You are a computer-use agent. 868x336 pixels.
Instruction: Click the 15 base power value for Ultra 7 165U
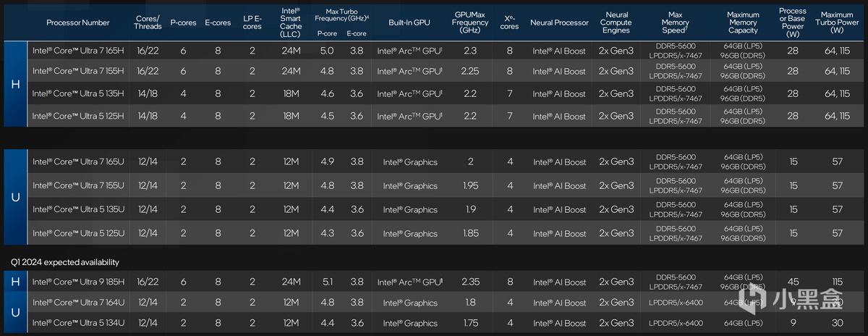click(x=793, y=162)
